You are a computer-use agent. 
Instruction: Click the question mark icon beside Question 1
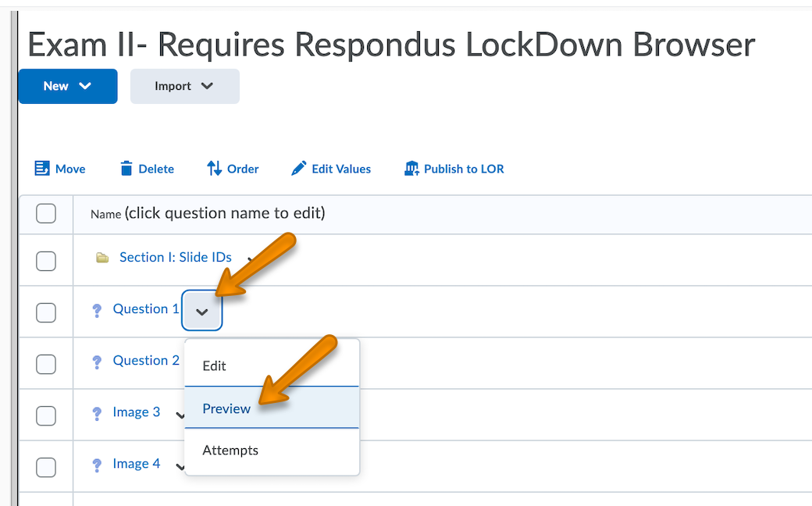[x=97, y=311]
